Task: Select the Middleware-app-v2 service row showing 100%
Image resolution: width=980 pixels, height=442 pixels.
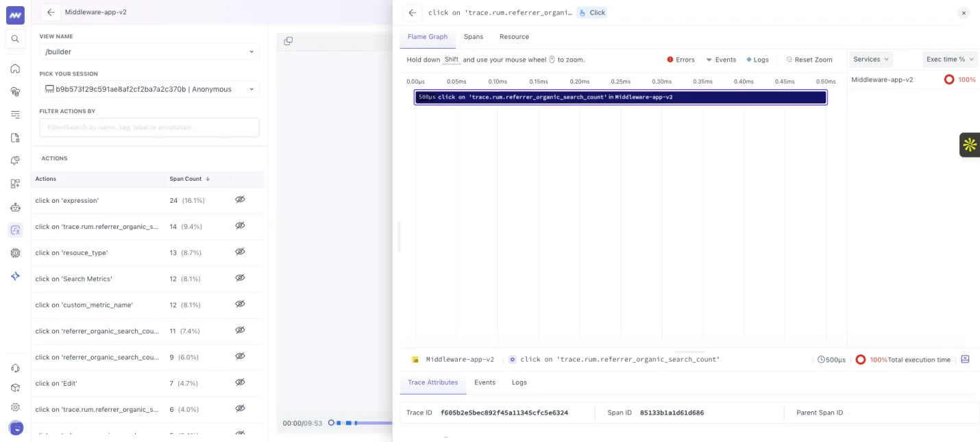Action: pyautogui.click(x=914, y=79)
